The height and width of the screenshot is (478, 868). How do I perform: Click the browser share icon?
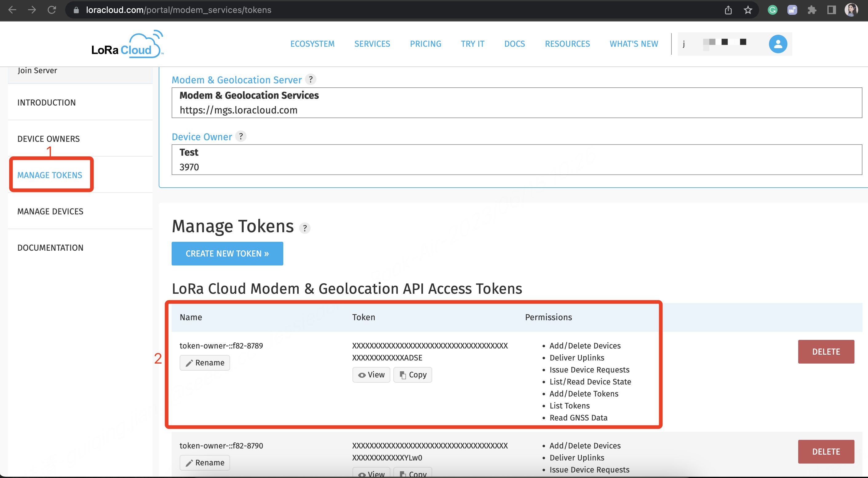coord(728,10)
